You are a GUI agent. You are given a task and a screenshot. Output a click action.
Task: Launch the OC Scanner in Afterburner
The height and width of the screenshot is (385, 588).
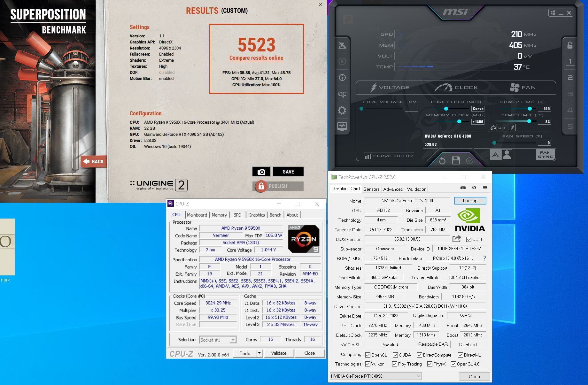click(342, 94)
